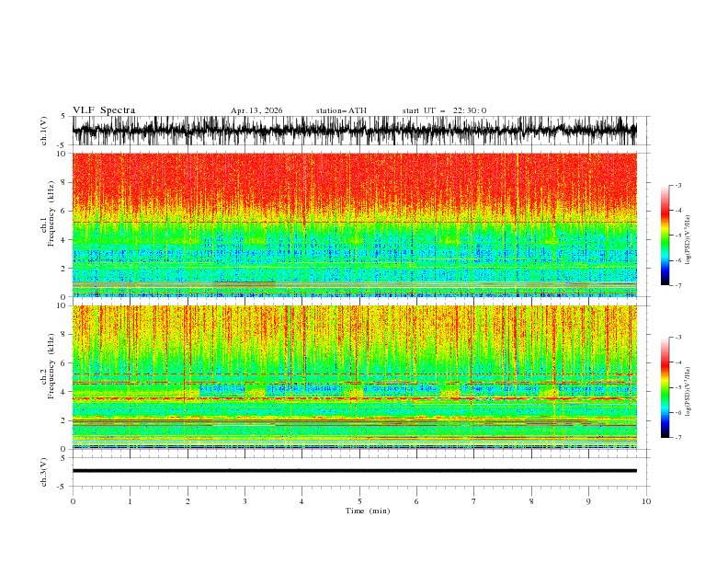Click the "2" tick on ch.1 frequency axis
Image resolution: width=728 pixels, height=563 pixels.
click(63, 268)
